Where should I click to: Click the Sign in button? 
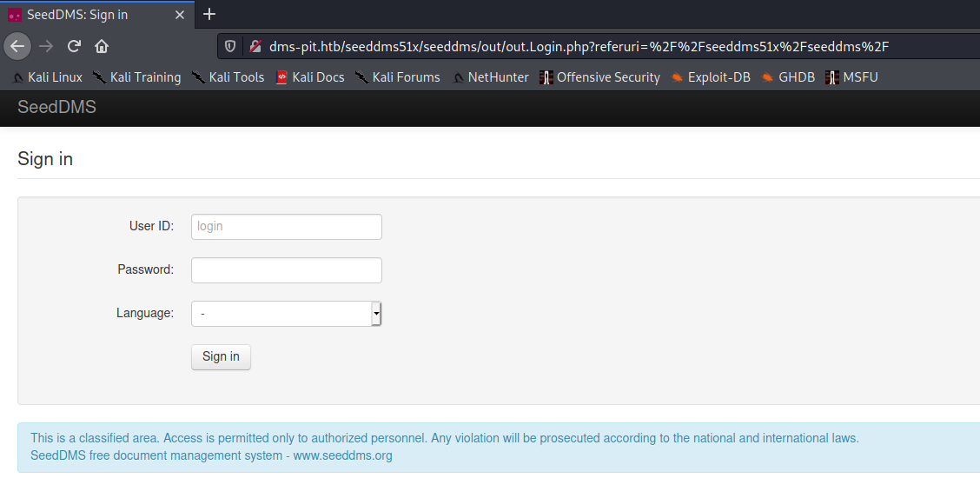click(221, 357)
